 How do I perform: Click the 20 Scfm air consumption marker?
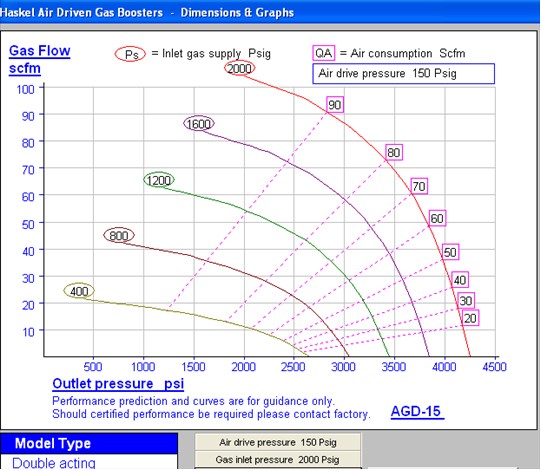tap(470, 318)
